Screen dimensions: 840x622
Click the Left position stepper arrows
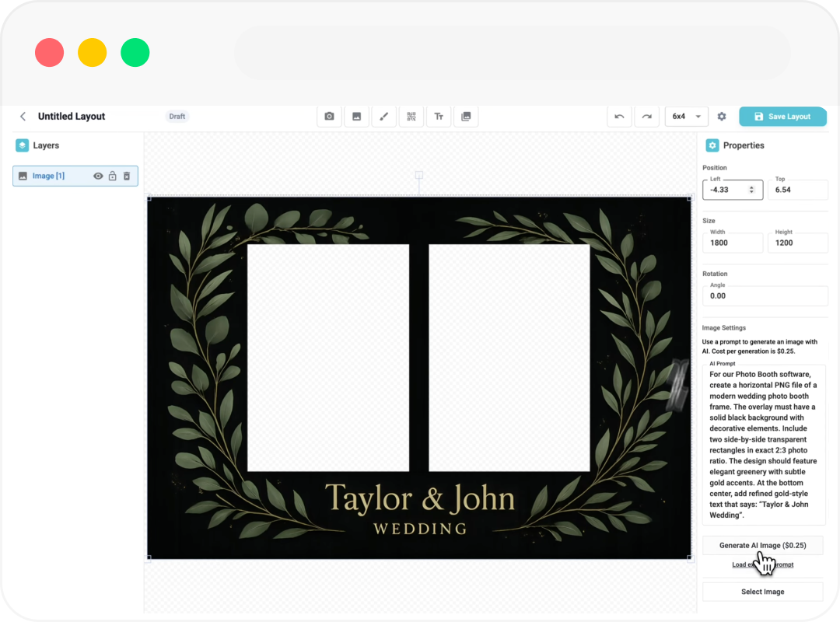click(x=751, y=190)
